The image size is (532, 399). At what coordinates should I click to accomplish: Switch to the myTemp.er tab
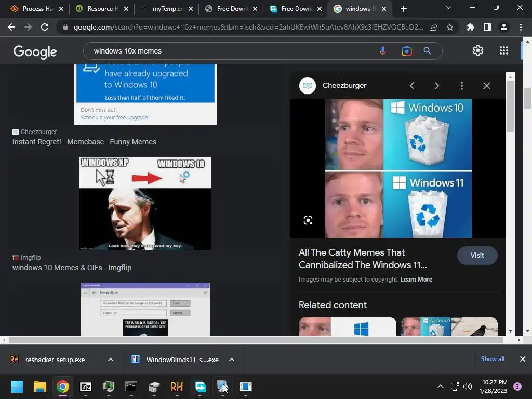[166, 9]
